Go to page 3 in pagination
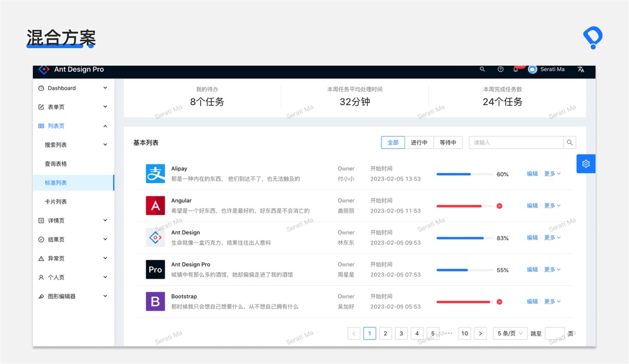This screenshot has width=629, height=364. click(x=402, y=334)
